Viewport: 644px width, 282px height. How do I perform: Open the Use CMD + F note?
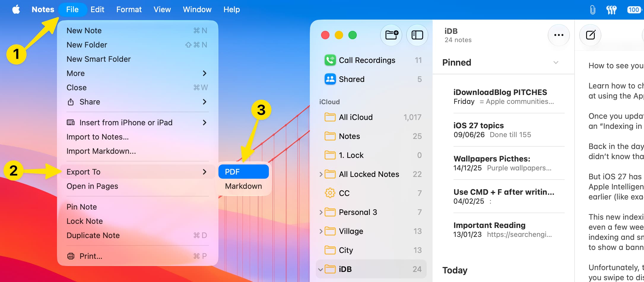pyautogui.click(x=503, y=197)
